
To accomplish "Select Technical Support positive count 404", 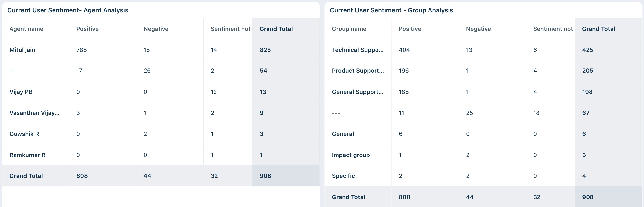I will coord(404,50).
